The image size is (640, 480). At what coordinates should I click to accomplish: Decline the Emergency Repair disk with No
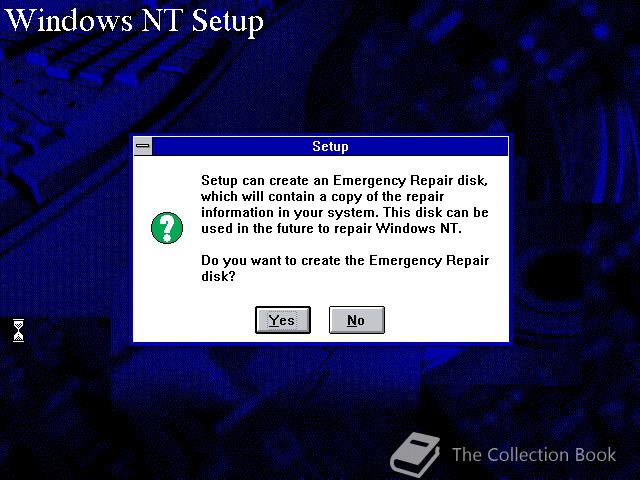click(x=357, y=320)
